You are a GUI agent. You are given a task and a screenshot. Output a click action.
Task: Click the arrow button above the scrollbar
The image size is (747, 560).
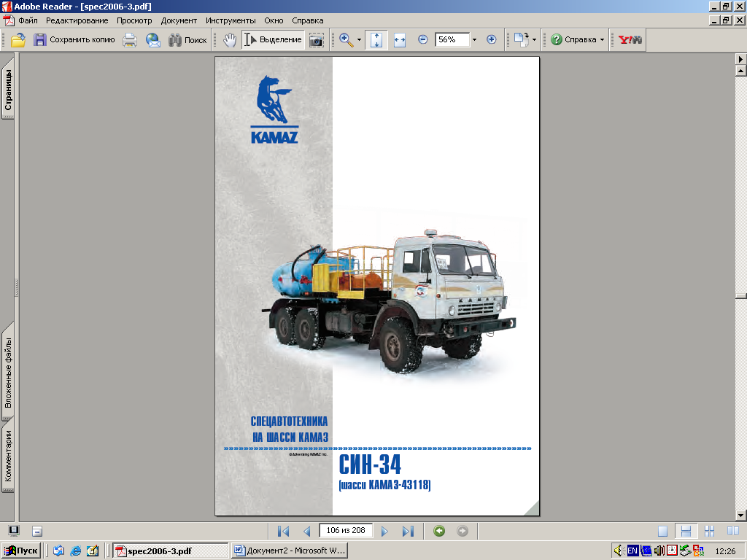740,59
